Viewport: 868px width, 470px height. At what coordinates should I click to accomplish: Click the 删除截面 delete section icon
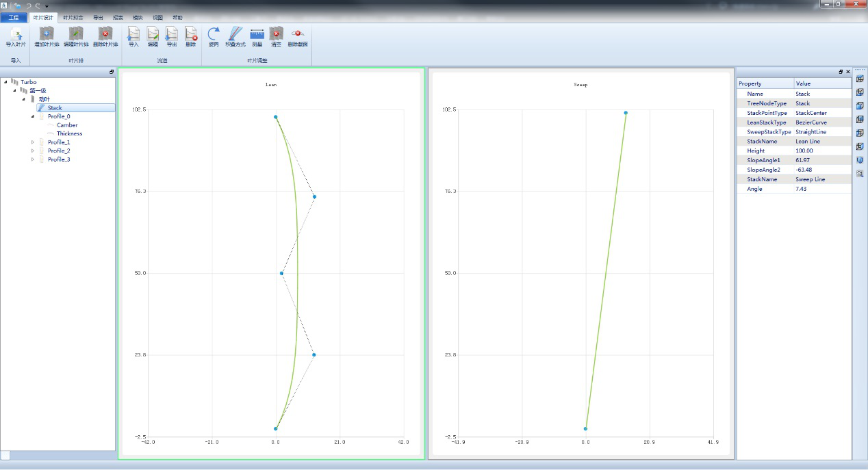297,34
